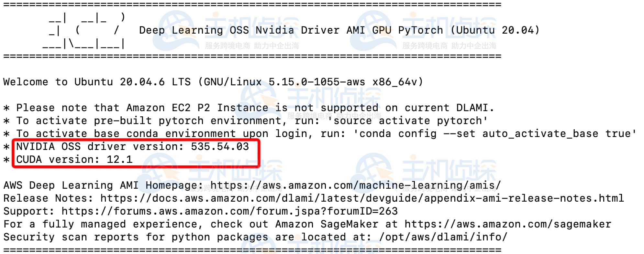Click the /opt/aws/dlami/info/ path

(x=443, y=237)
